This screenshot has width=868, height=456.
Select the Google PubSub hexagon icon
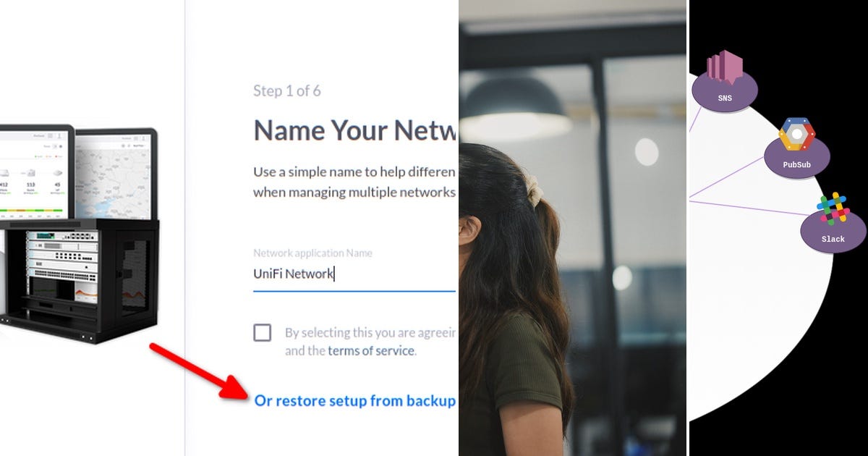(x=796, y=134)
